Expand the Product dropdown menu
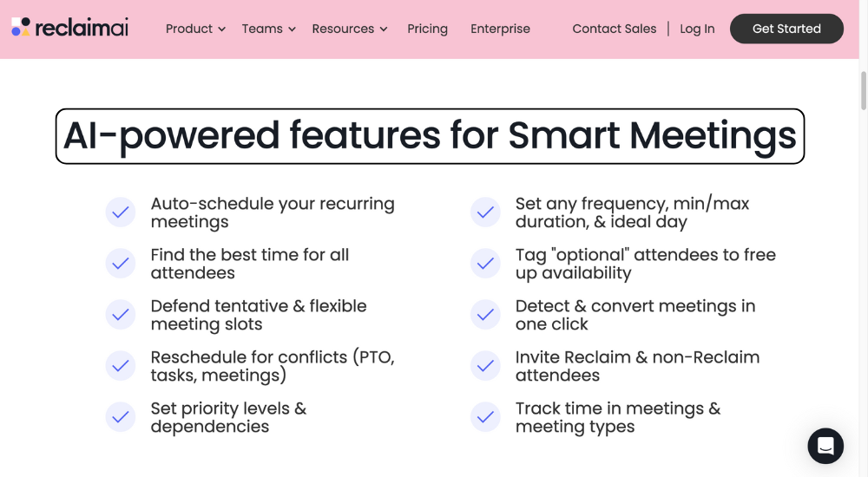 click(195, 29)
